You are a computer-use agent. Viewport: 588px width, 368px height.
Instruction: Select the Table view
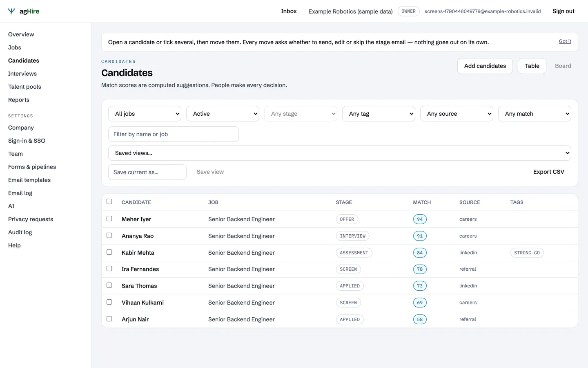(532, 66)
